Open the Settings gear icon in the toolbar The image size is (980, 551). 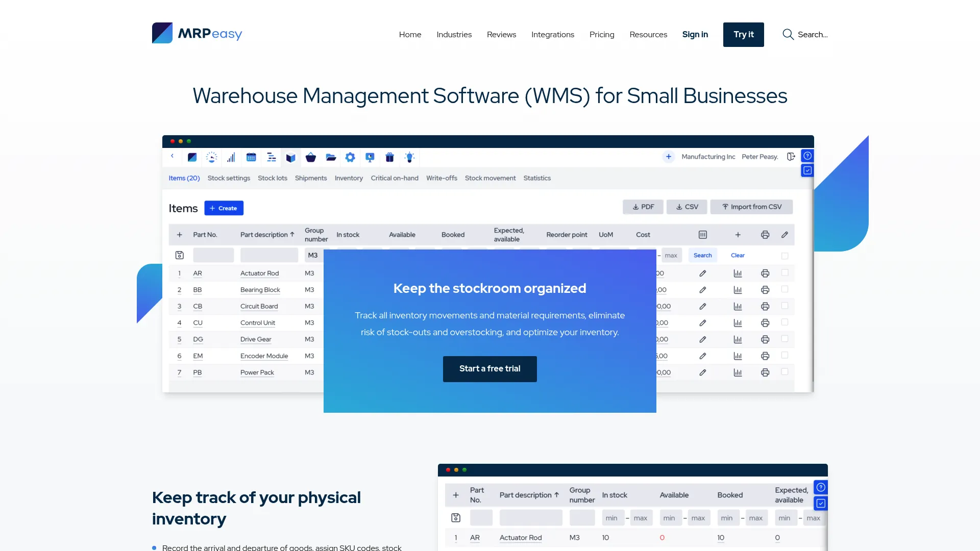[x=350, y=157]
